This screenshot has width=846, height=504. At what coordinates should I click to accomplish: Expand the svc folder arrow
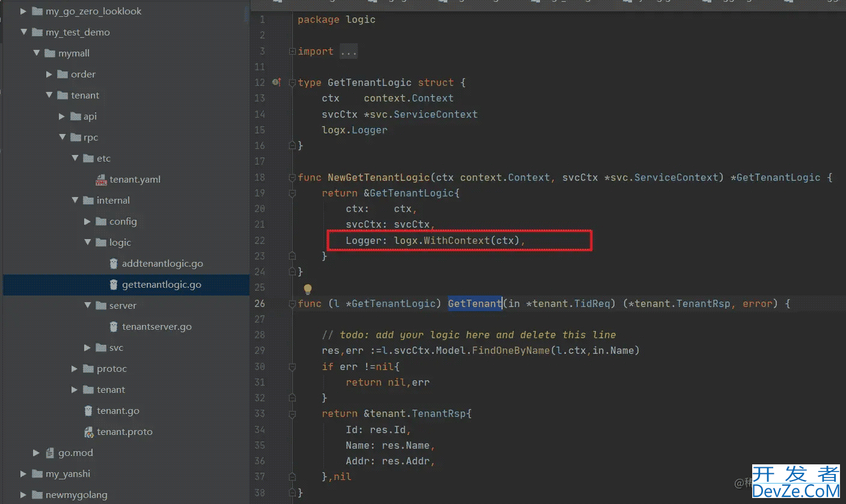pos(87,348)
